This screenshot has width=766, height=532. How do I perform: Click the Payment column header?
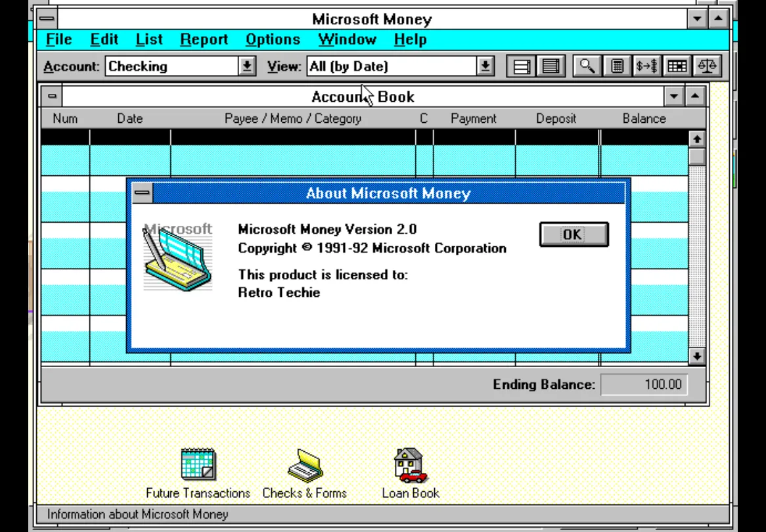tap(474, 119)
